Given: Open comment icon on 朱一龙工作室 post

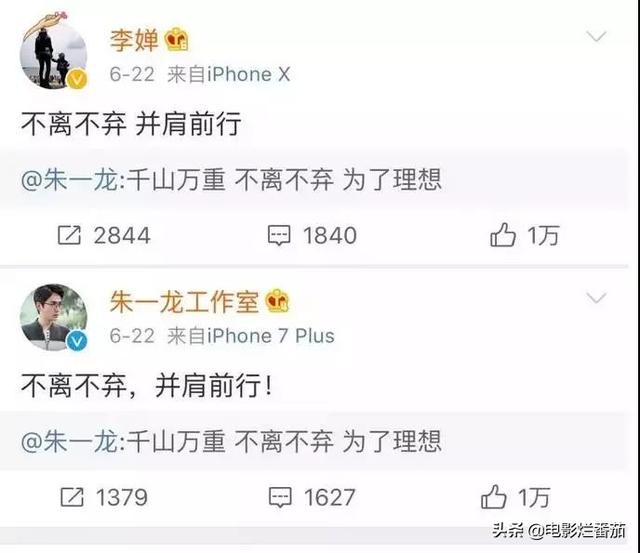Looking at the screenshot, I should tap(280, 497).
